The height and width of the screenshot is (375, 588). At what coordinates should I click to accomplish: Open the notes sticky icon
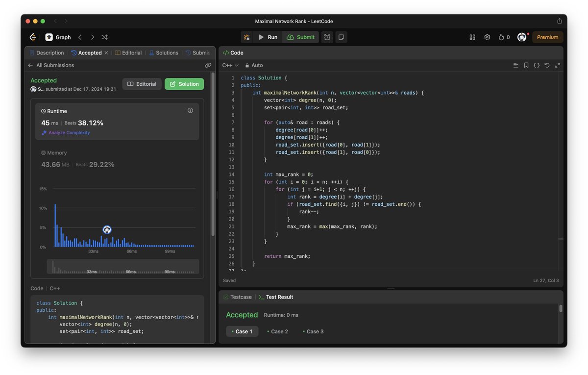click(341, 37)
